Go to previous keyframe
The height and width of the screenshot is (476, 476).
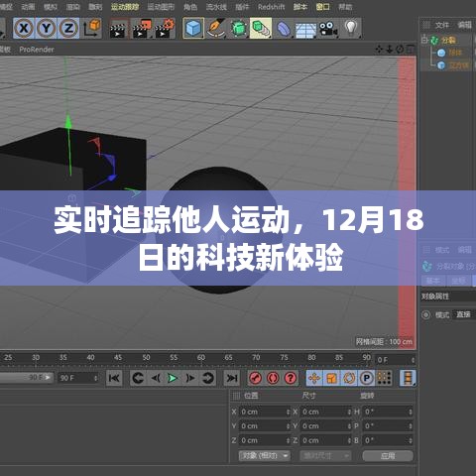138,378
